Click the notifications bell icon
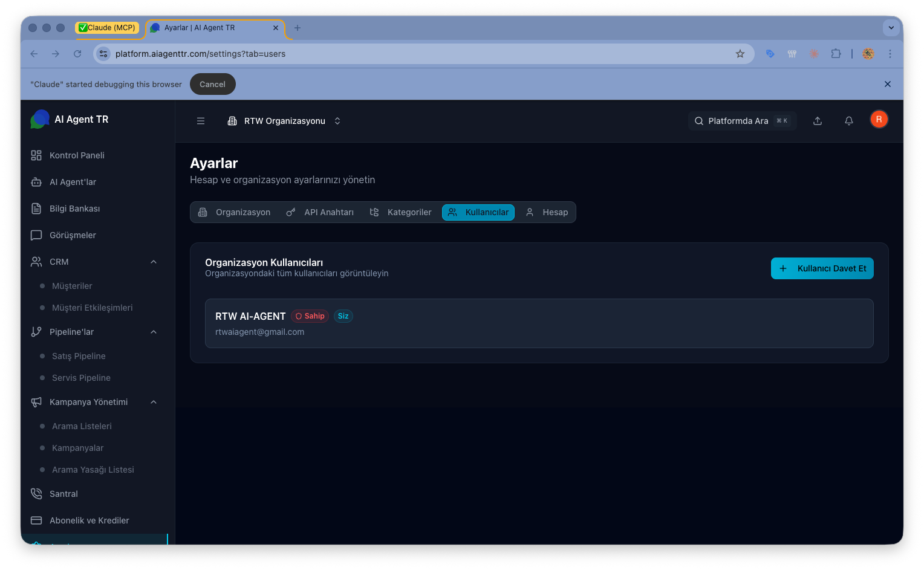Screen dimensions: 924x570 pyautogui.click(x=849, y=121)
